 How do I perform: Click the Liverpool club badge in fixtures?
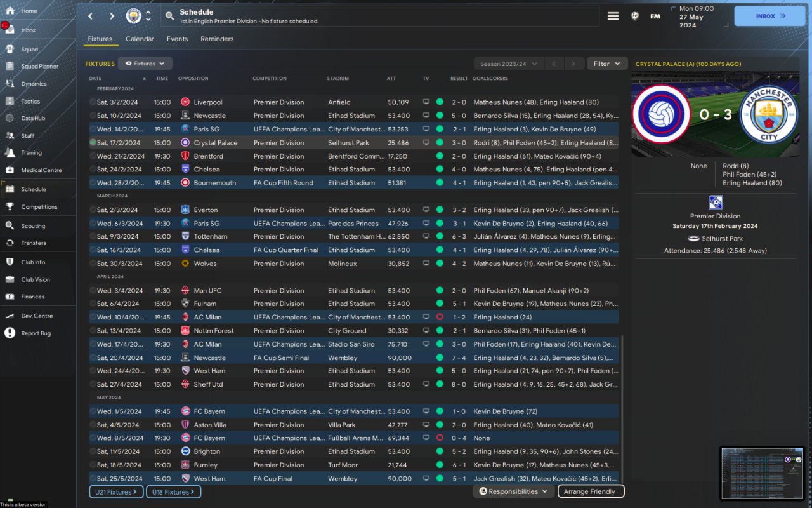tap(185, 102)
